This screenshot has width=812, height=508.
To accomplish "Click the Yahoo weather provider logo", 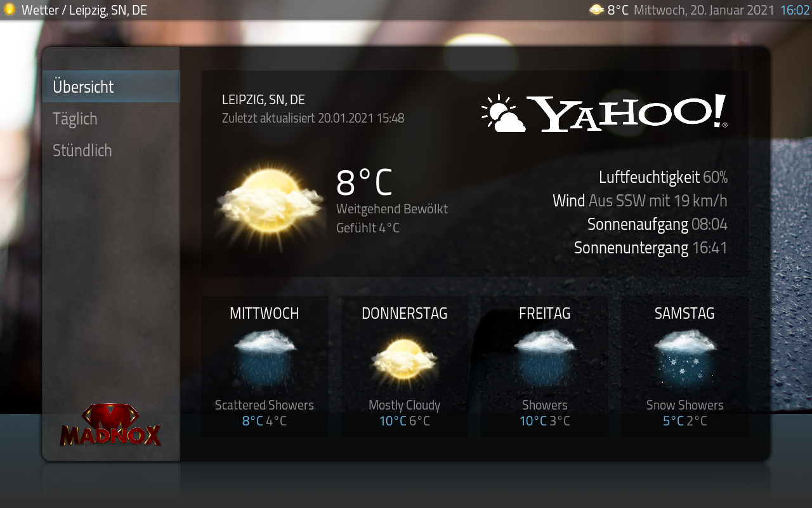I will click(604, 113).
